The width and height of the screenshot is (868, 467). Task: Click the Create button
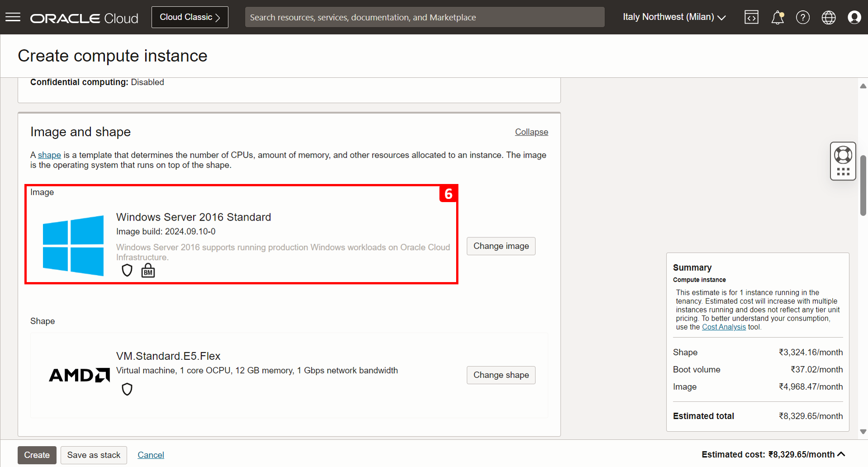click(x=37, y=455)
